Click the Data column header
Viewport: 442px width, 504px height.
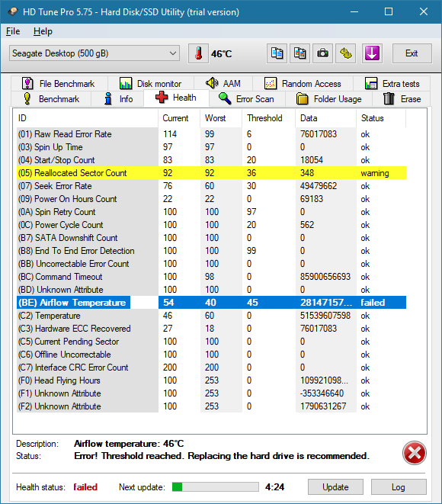[325, 118]
